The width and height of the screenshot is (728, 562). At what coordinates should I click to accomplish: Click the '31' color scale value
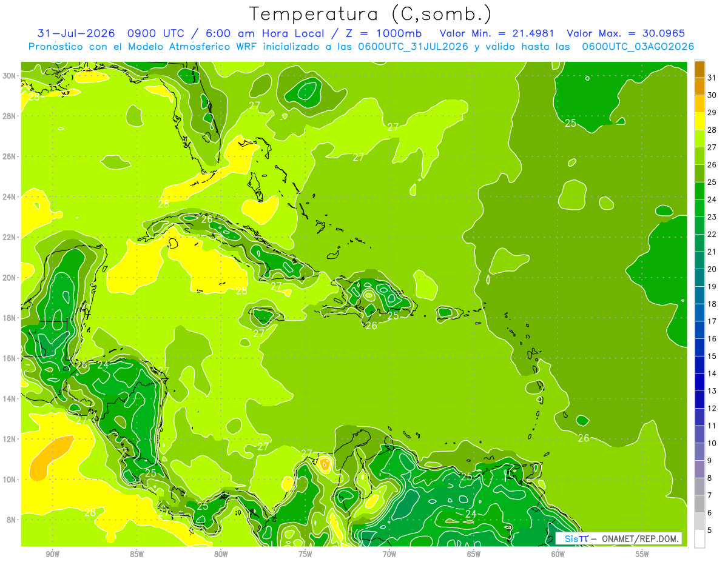click(712, 78)
